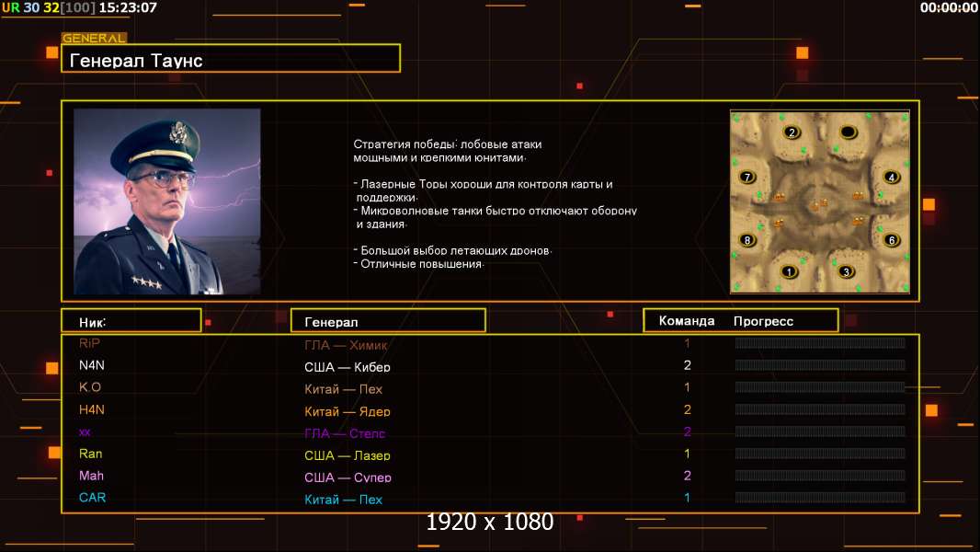Click the desert map preview thumbnail
This screenshot has width=980, height=552.
pyautogui.click(x=819, y=201)
